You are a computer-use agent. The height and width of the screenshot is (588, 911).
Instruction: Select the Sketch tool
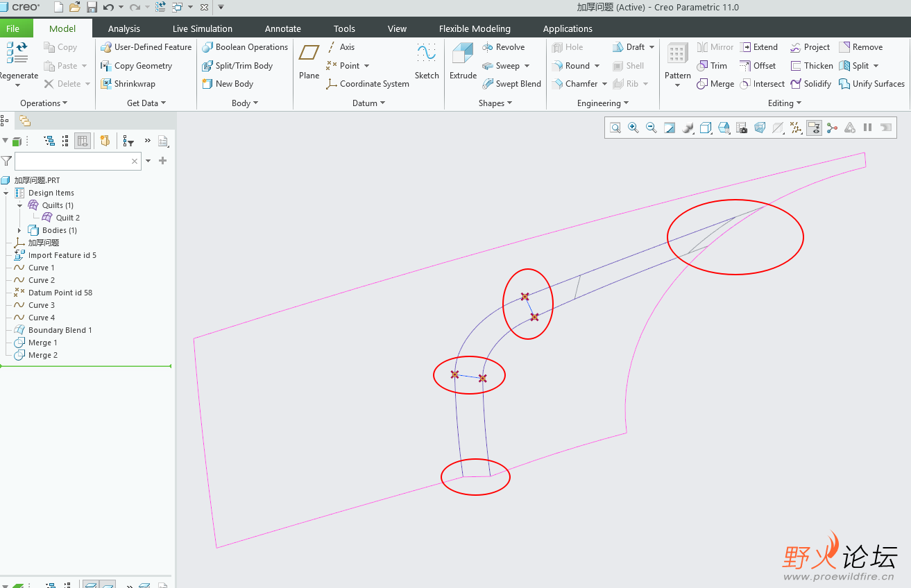(427, 61)
